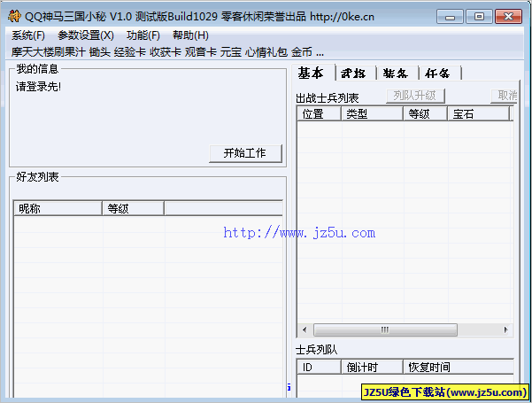The height and width of the screenshot is (403, 532).
Task: Click the 取消 button beside 列队升级
Action: click(x=505, y=96)
